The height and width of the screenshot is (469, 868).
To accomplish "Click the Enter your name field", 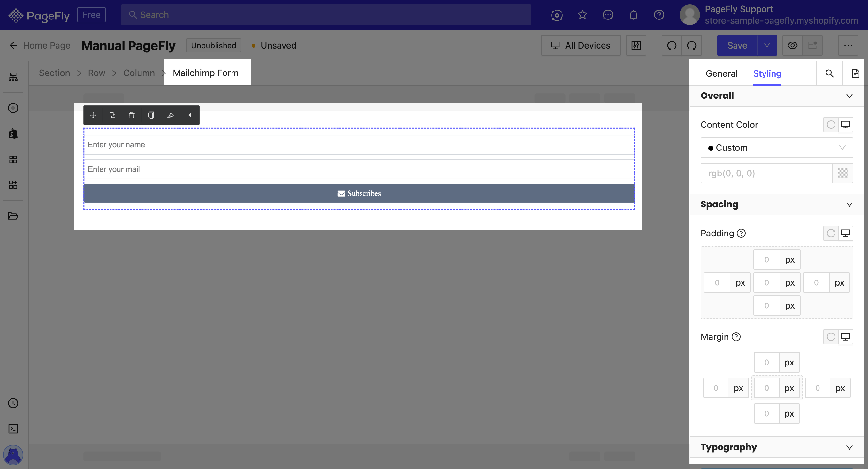I will point(359,145).
